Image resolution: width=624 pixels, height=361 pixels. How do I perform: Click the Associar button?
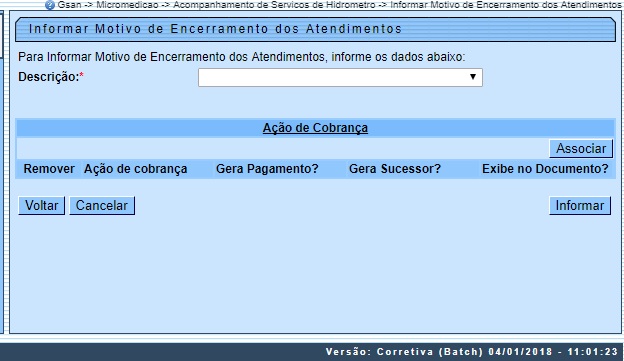pos(581,148)
